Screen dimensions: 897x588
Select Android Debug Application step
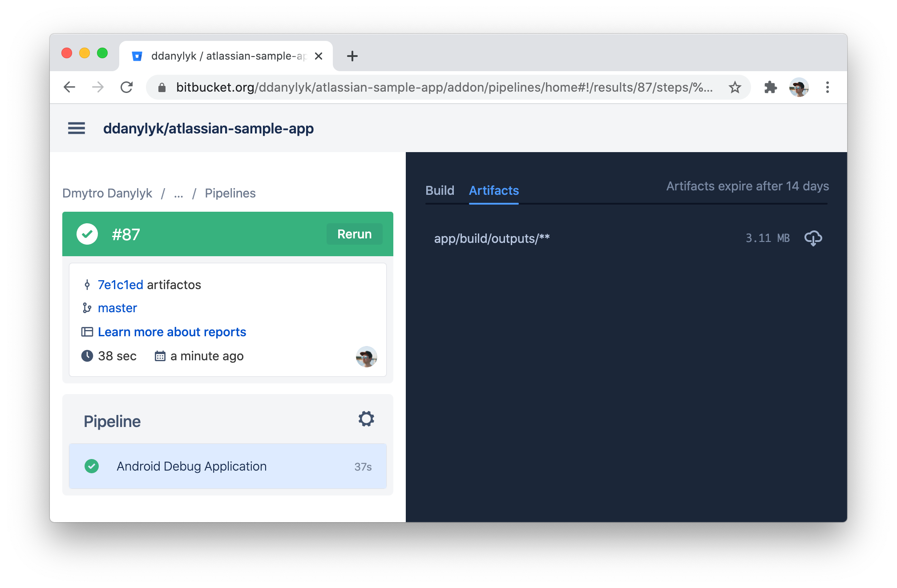point(228,466)
